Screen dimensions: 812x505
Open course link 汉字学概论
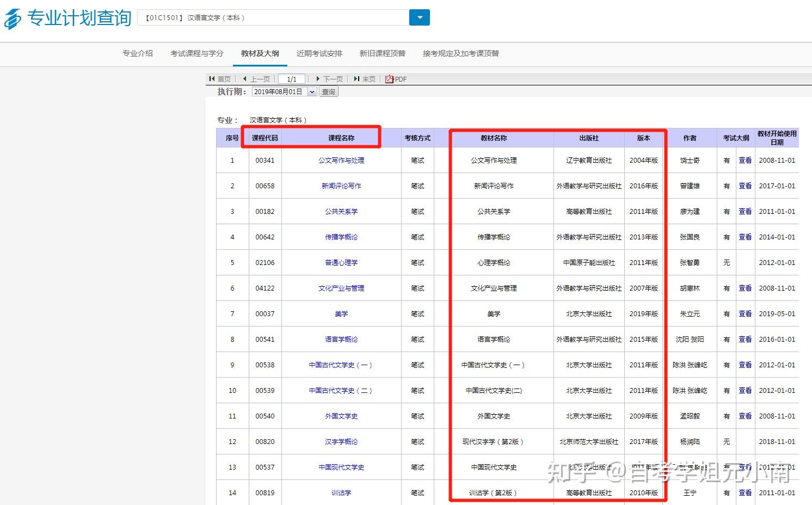click(x=341, y=442)
